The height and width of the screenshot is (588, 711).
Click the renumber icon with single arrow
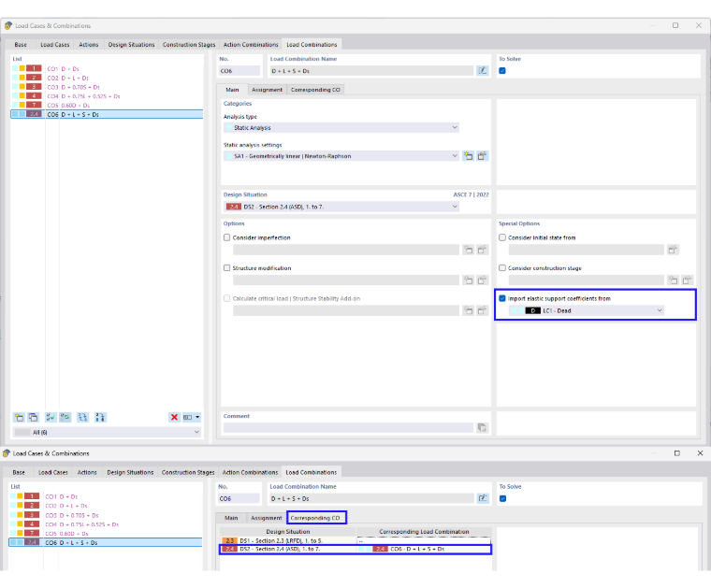click(100, 417)
